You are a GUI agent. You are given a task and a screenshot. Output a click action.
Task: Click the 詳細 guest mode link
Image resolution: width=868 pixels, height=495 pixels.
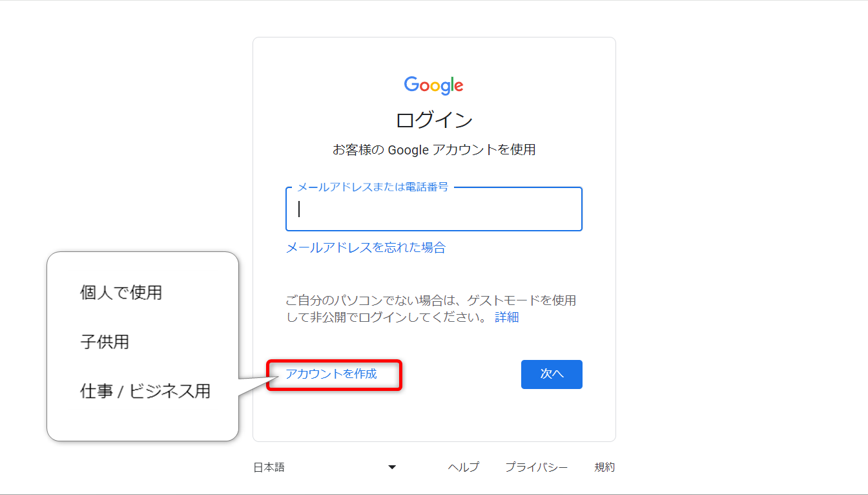pos(506,317)
